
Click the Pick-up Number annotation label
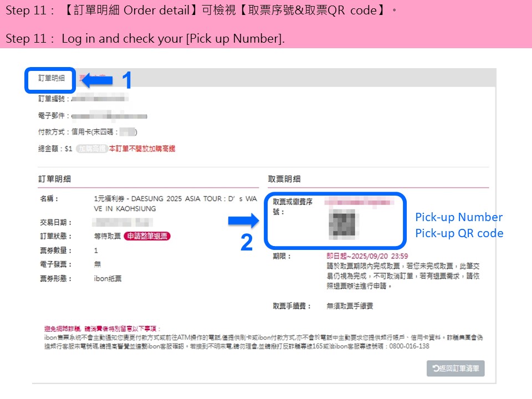pos(459,217)
